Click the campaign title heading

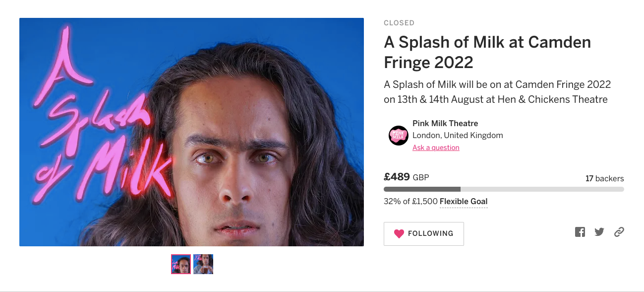tap(487, 52)
